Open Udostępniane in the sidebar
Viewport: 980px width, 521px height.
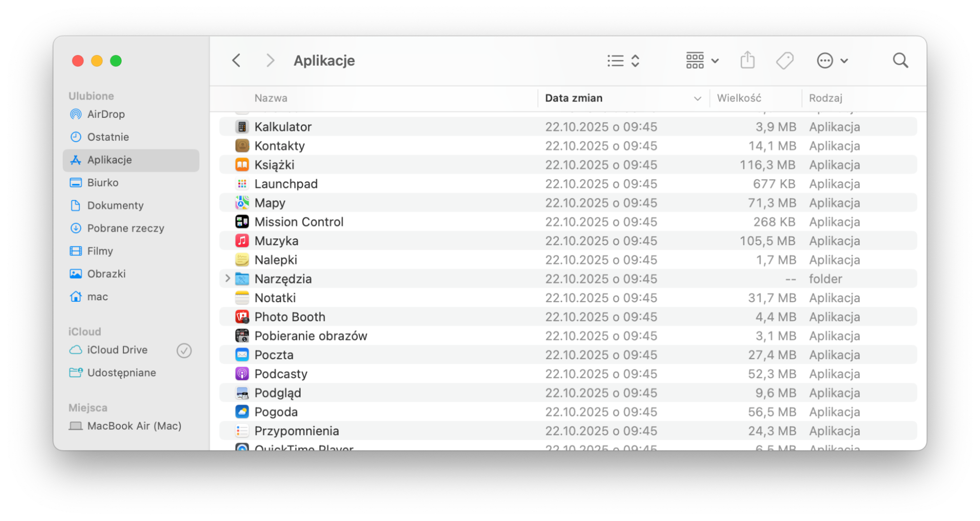point(131,373)
